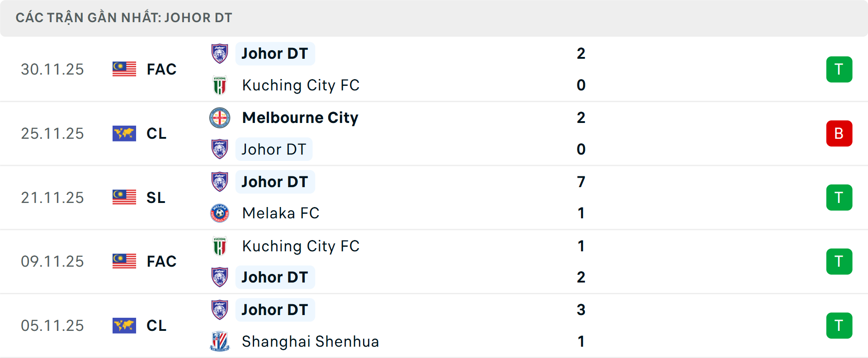The height and width of the screenshot is (358, 868).
Task: Click the Melbourne City club crest
Action: pyautogui.click(x=220, y=118)
